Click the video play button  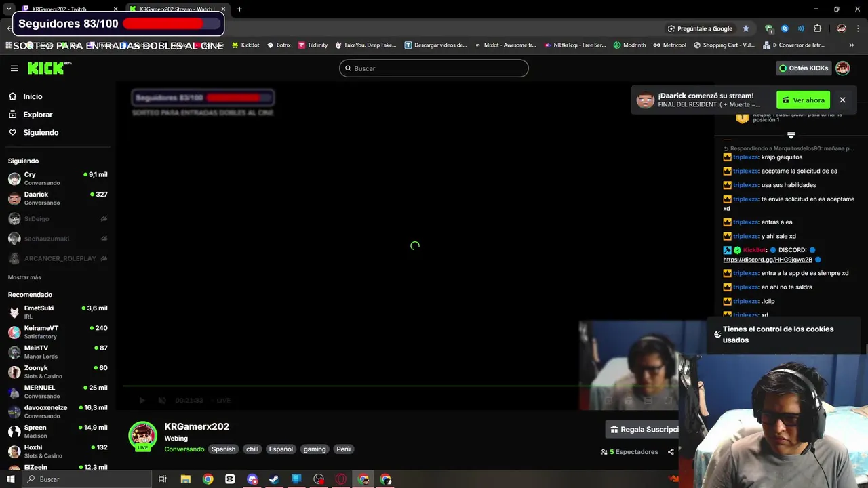coord(142,400)
